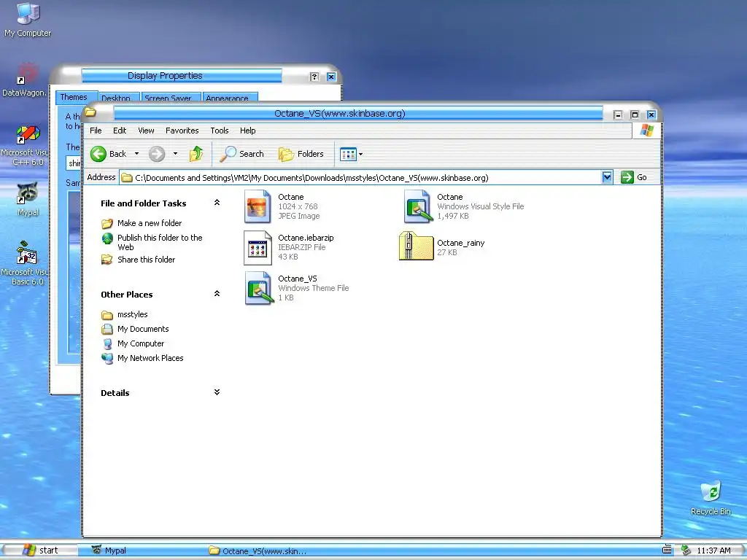747x560 pixels.
Task: Click the Go button
Action: [x=634, y=178]
